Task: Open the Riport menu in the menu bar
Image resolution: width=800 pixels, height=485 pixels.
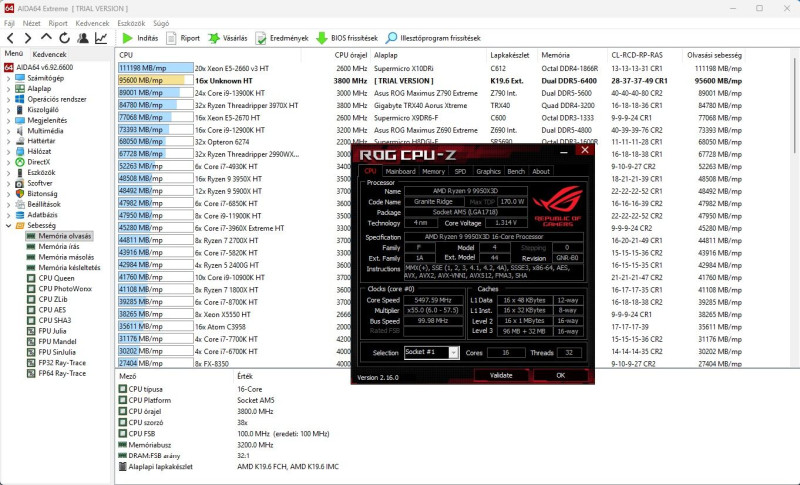Action: pyautogui.click(x=58, y=23)
